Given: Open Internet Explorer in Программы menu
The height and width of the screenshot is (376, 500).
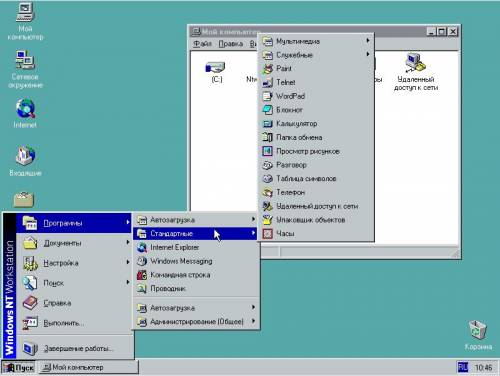Looking at the screenshot, I should tap(196, 247).
